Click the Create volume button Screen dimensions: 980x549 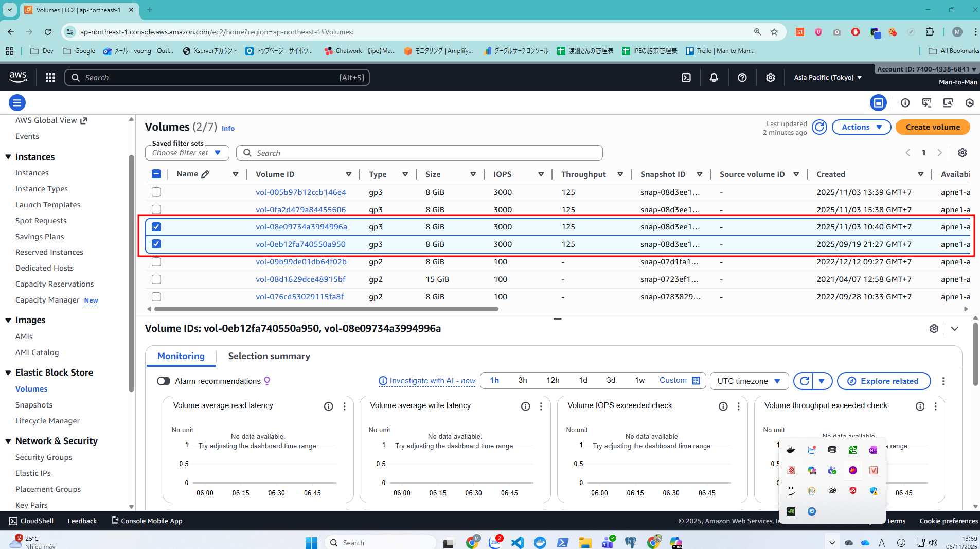click(x=932, y=127)
